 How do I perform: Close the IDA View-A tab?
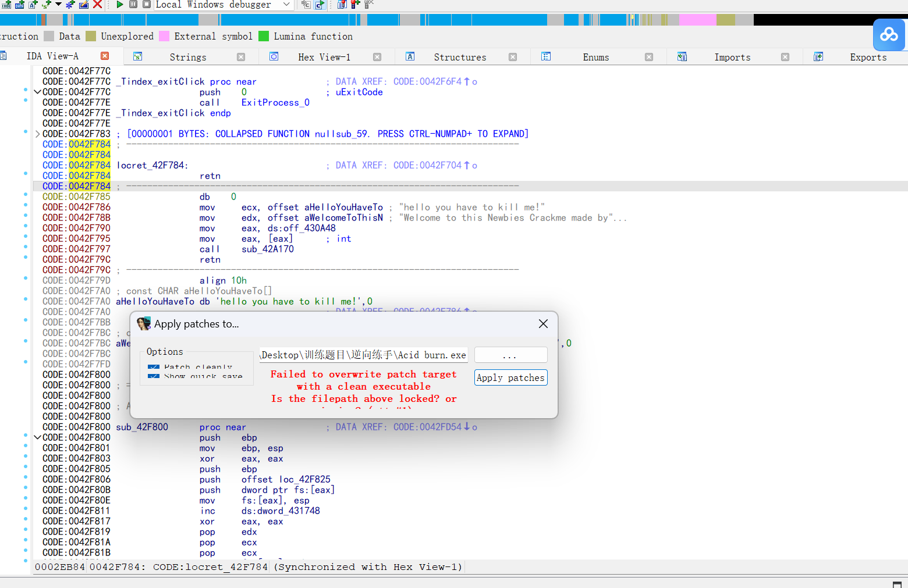click(105, 56)
